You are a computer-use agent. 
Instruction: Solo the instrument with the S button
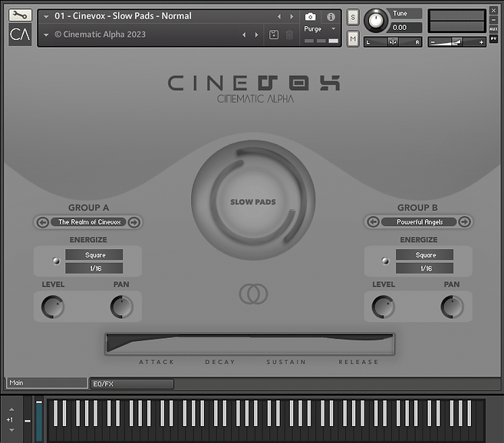pos(353,18)
